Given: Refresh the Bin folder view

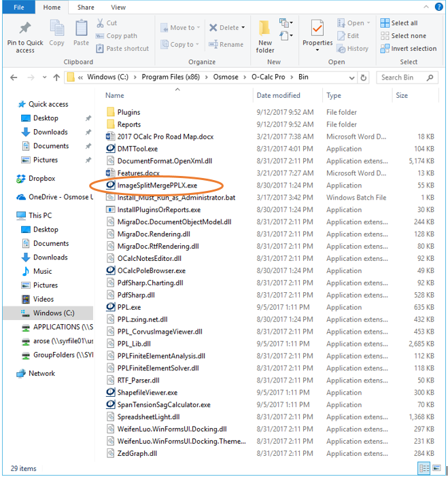Looking at the screenshot, I should 363,78.
